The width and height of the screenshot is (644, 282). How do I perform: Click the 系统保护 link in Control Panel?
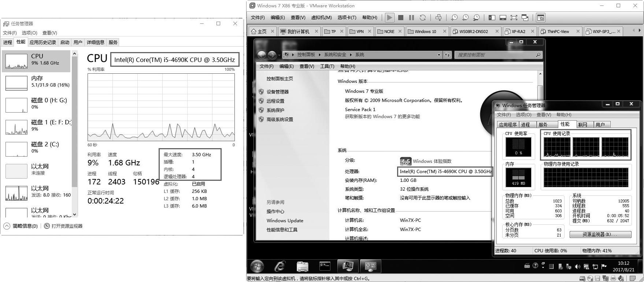click(x=275, y=110)
